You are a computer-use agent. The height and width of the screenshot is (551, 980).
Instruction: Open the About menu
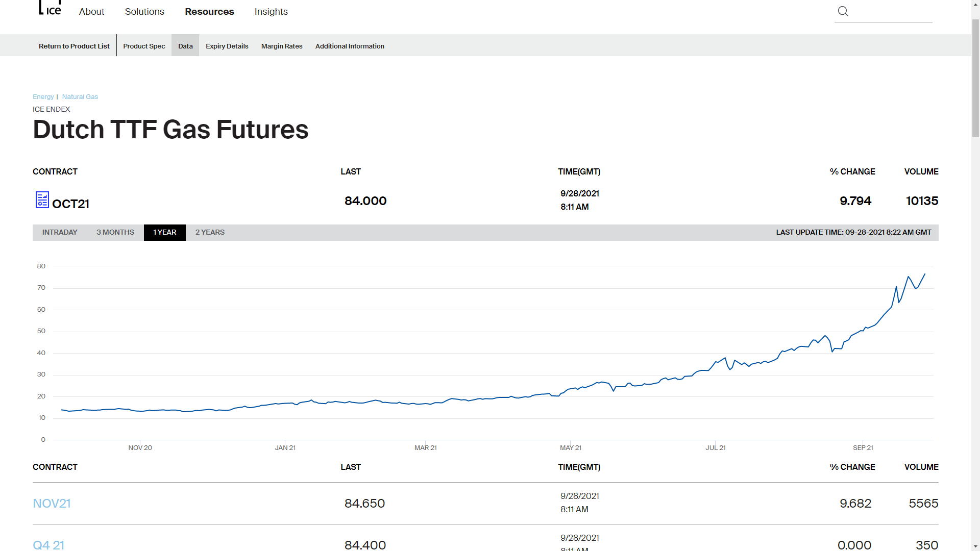[91, 12]
